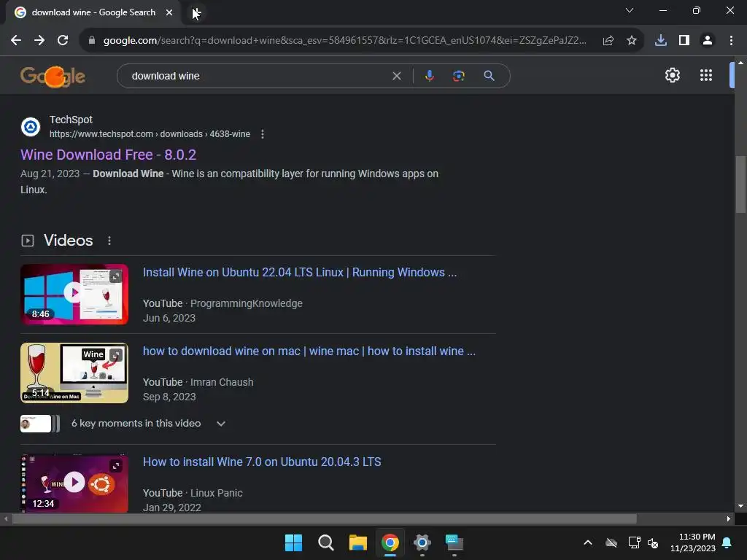Screen dimensions: 747x560
Task: Click the Videos section heading
Action: point(68,241)
